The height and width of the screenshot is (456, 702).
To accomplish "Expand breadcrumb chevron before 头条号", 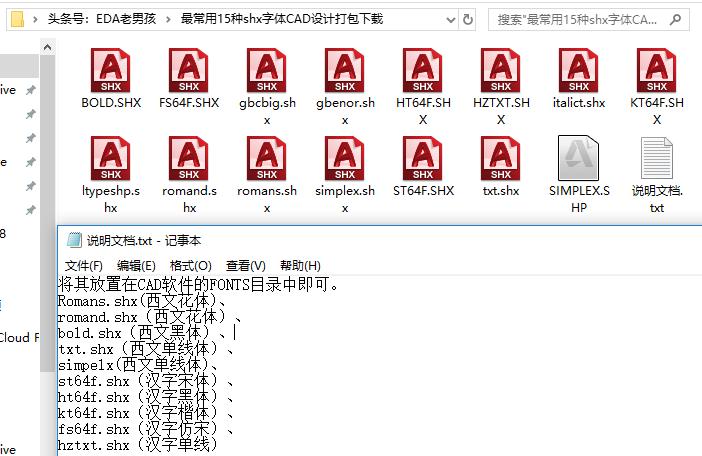I will pyautogui.click(x=35, y=19).
